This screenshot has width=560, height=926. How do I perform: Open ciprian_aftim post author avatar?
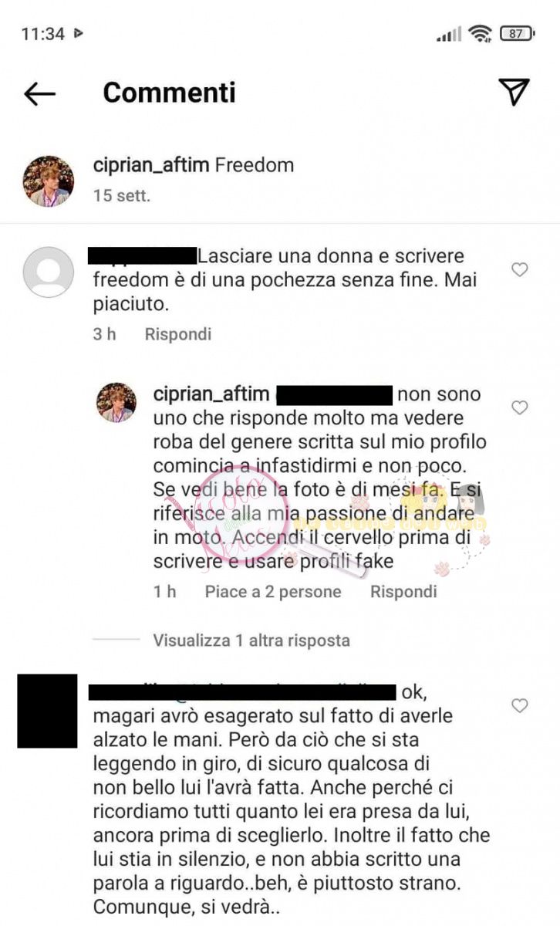pyautogui.click(x=49, y=181)
